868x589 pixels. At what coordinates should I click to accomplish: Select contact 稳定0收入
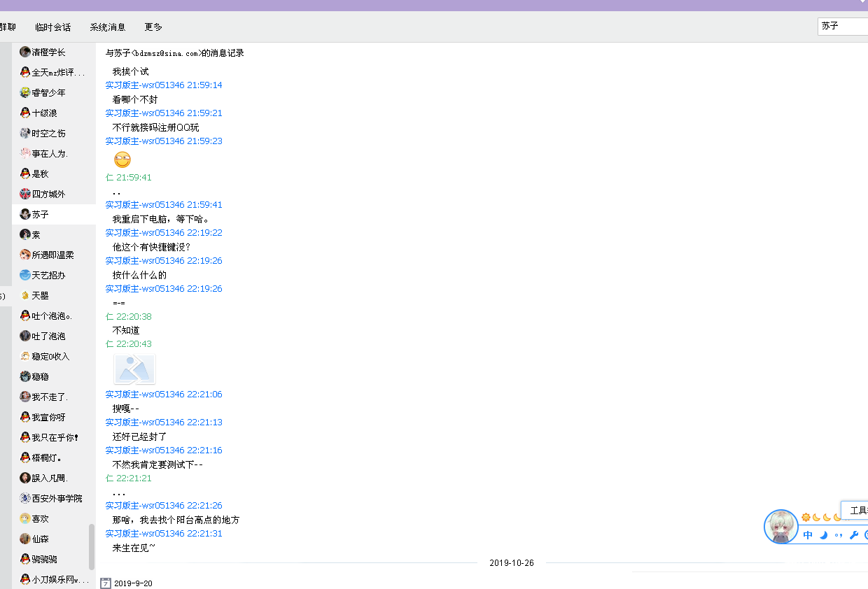(x=54, y=356)
